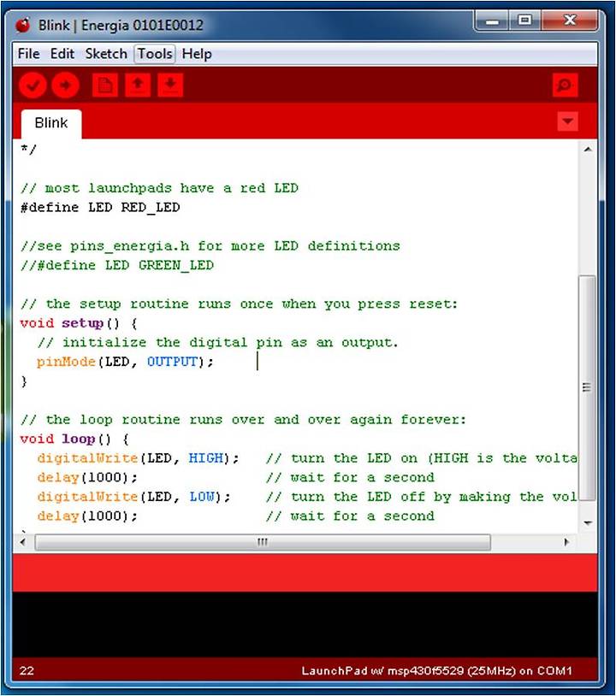This screenshot has width=616, height=696.
Task: Select the Blink sketch tab
Action: pos(51,123)
